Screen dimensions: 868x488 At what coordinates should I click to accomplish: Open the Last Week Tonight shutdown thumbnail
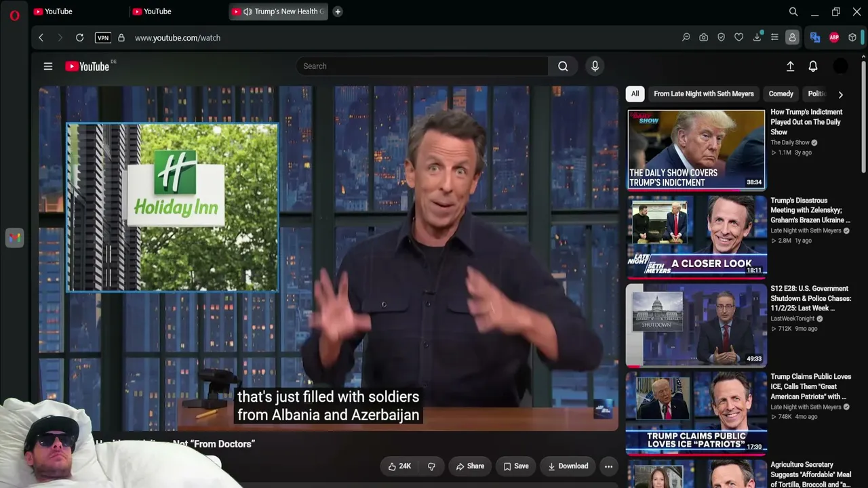point(696,325)
